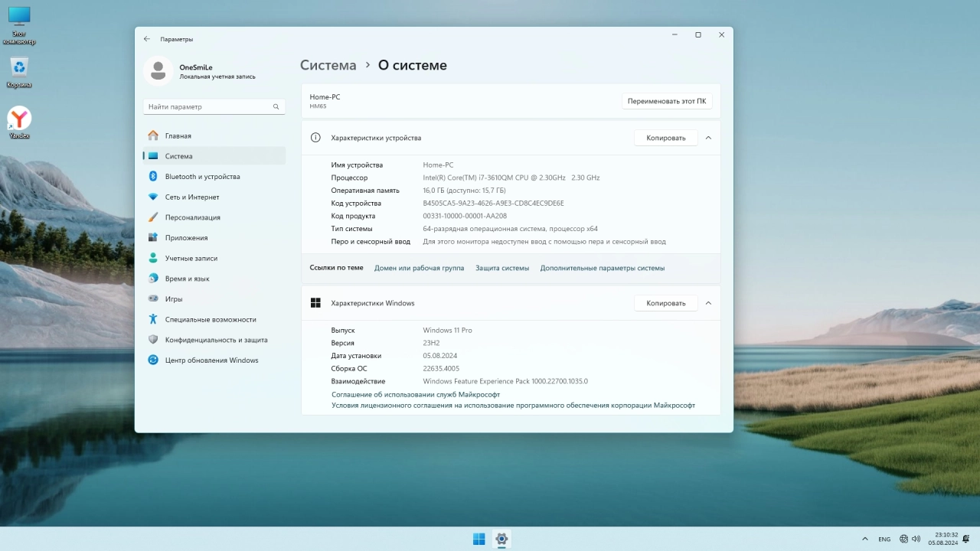Click the Settings gear icon on taskbar
980x551 pixels.
tap(501, 539)
